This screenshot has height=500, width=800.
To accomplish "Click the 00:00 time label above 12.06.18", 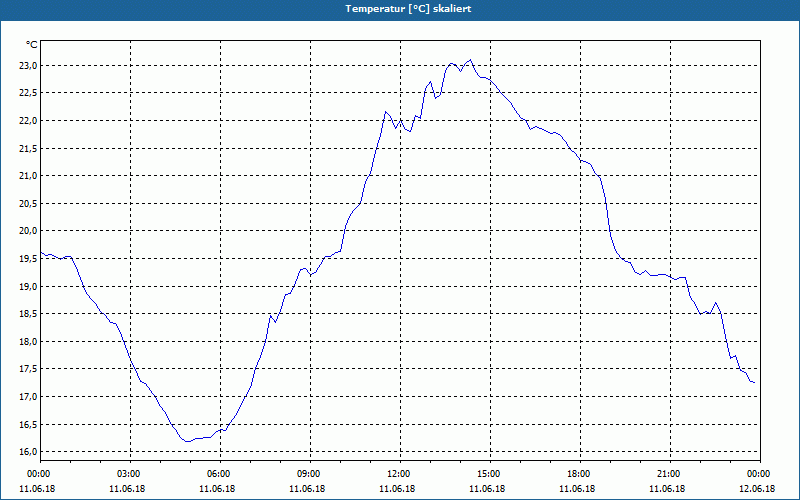I will click(x=760, y=474).
